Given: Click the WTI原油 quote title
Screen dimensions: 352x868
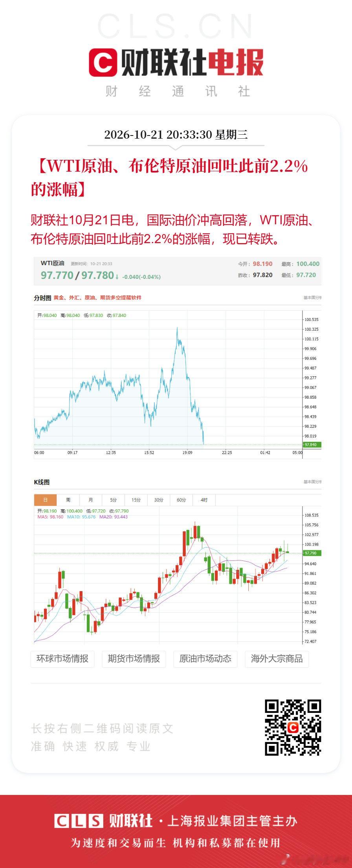Looking at the screenshot, I should [x=52, y=263].
